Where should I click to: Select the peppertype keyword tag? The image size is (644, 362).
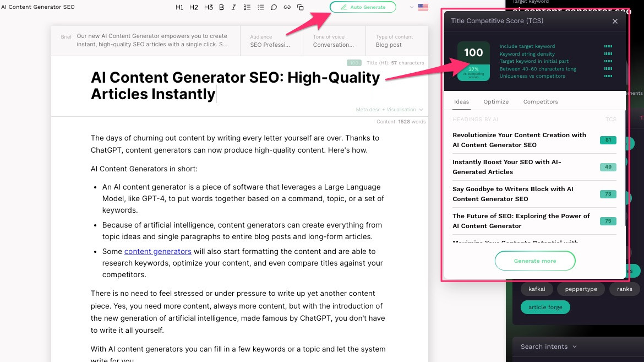pyautogui.click(x=581, y=289)
